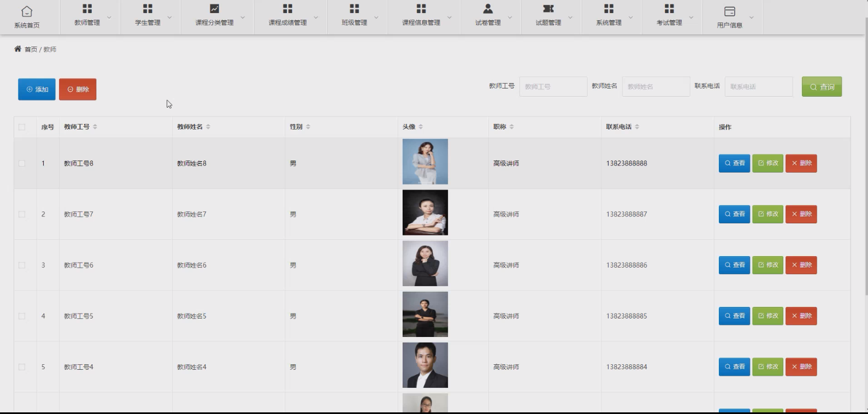This screenshot has height=414, width=868.
Task: Open the avatar photo of 教师姓名8
Action: click(x=425, y=162)
